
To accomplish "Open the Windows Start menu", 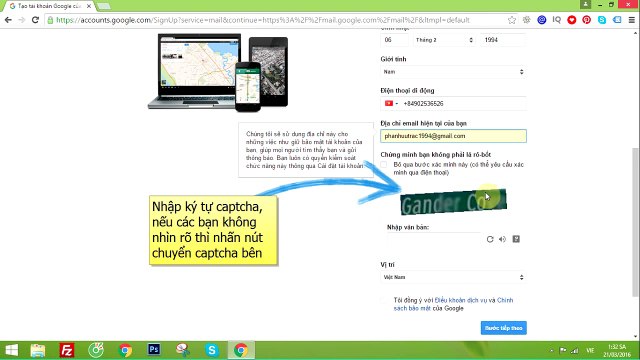I will (x=11, y=350).
